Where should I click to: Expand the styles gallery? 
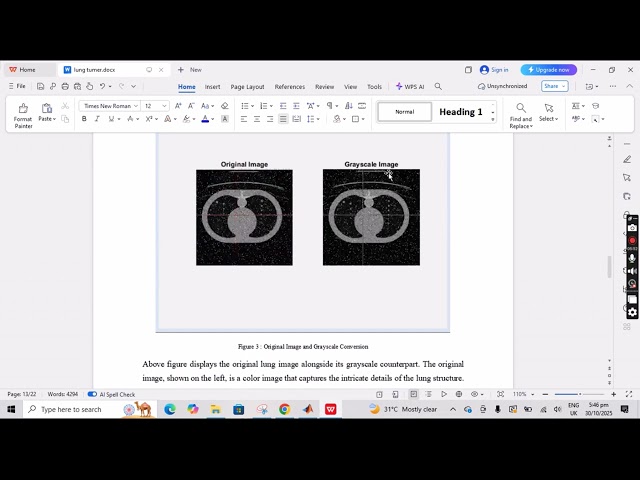(493, 120)
